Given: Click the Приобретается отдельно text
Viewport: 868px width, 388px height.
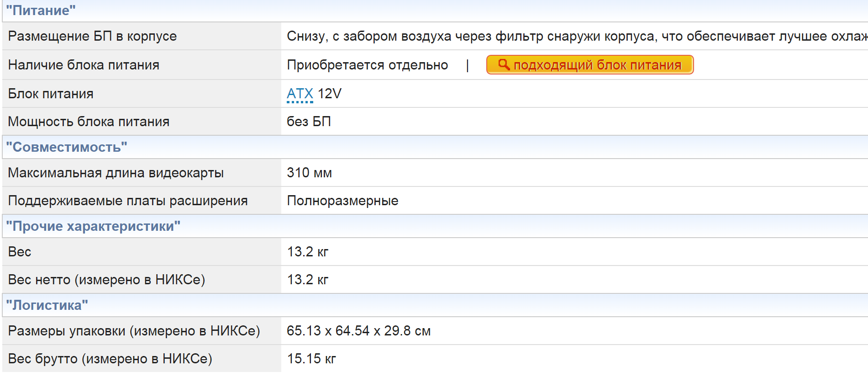Looking at the screenshot, I should pos(367,65).
